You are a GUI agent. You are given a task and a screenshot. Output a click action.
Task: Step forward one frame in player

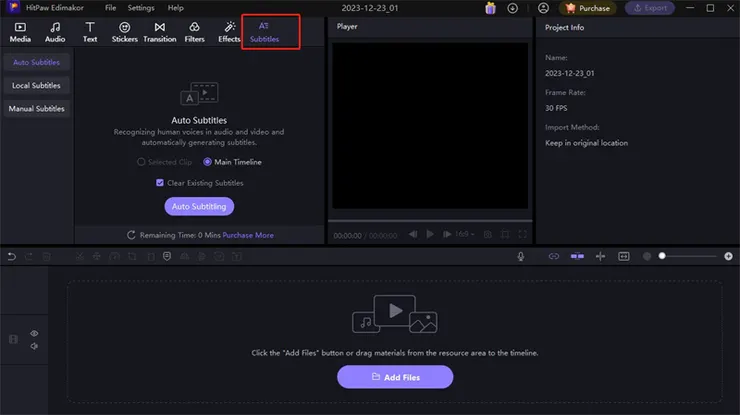(x=446, y=234)
